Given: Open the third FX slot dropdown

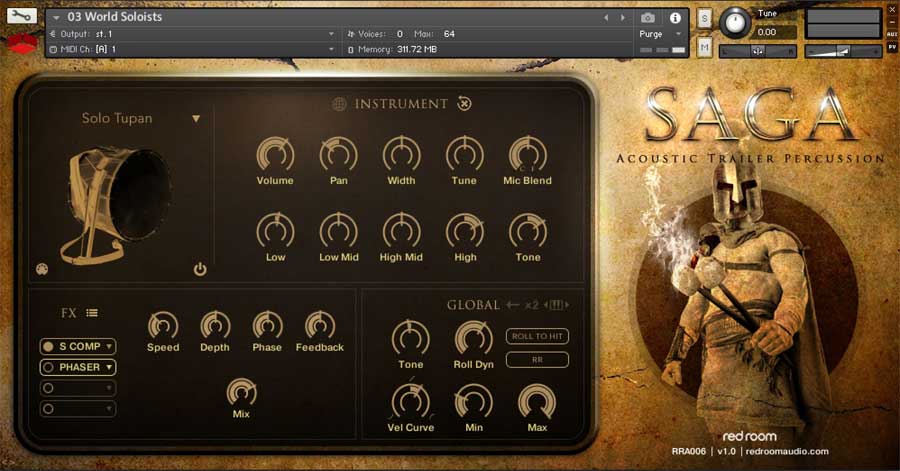Looking at the screenshot, I should (x=108, y=388).
